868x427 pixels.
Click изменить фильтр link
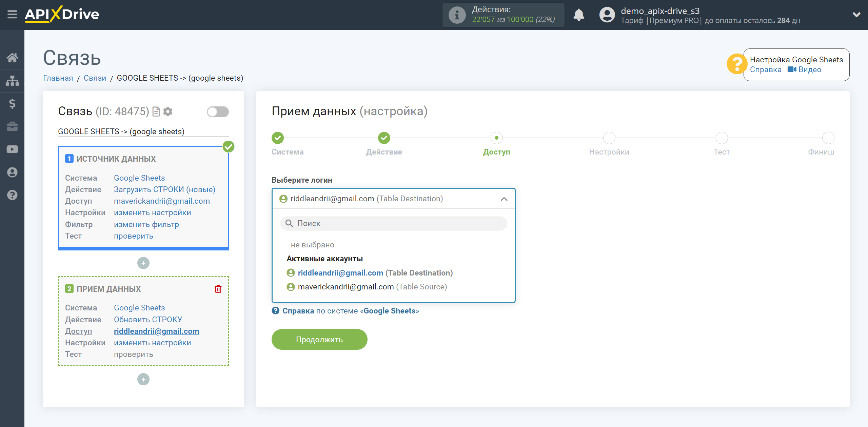click(x=146, y=224)
